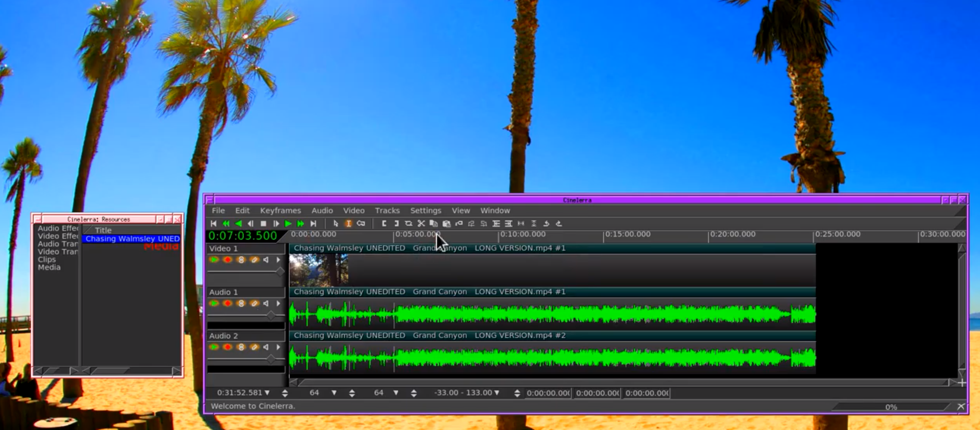This screenshot has height=430, width=980.
Task: Step one frame forward
Action: (276, 224)
